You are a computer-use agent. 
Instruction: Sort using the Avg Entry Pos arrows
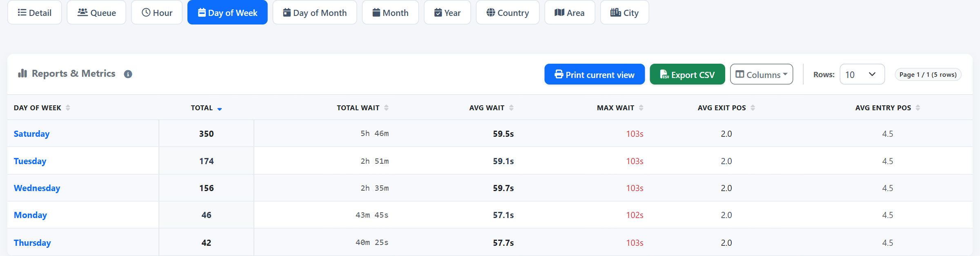point(918,108)
